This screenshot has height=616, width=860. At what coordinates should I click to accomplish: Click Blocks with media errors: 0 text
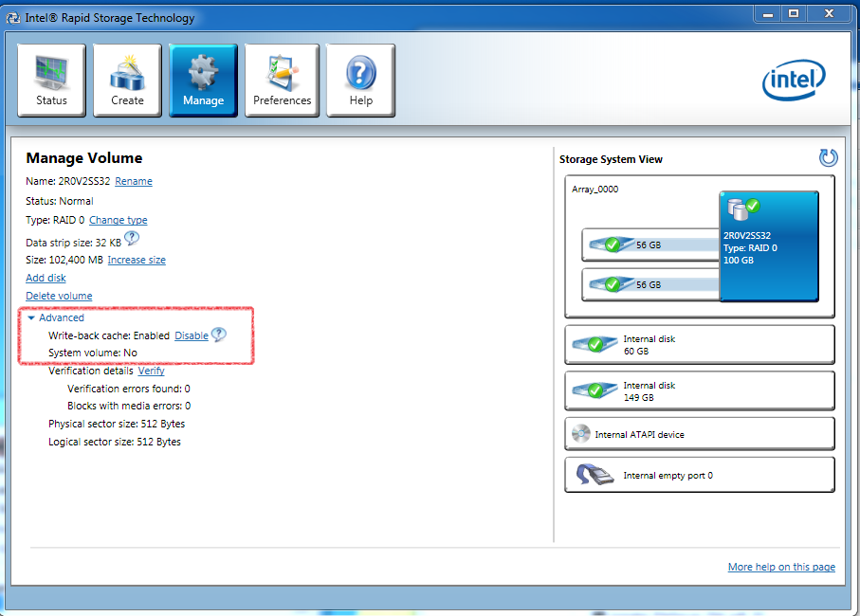129,407
